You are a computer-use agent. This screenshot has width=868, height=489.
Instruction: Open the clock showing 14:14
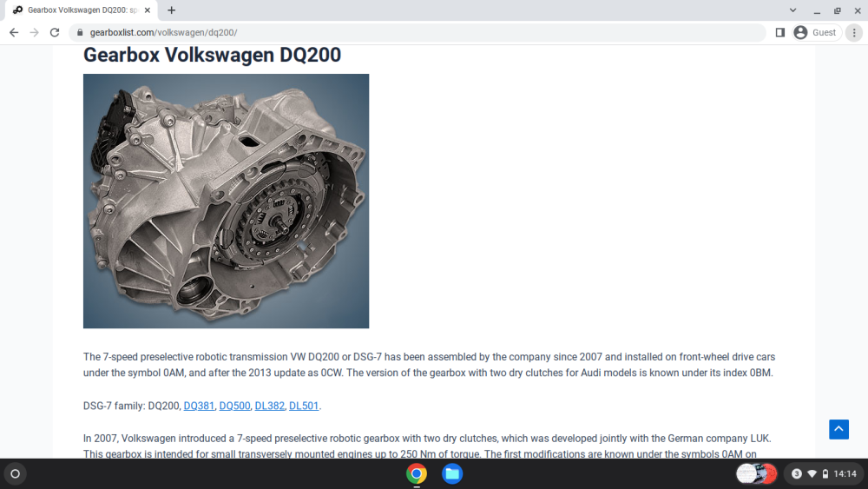tap(845, 474)
